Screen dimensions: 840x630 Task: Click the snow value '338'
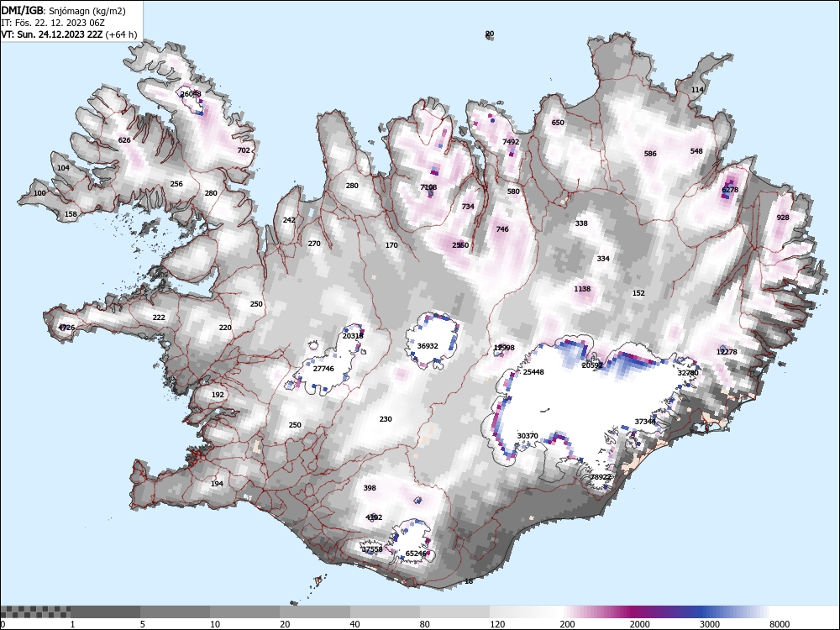tap(581, 224)
